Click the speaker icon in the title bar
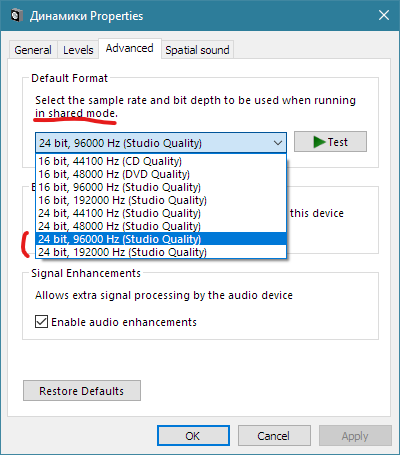The width and height of the screenshot is (400, 455). [x=16, y=16]
